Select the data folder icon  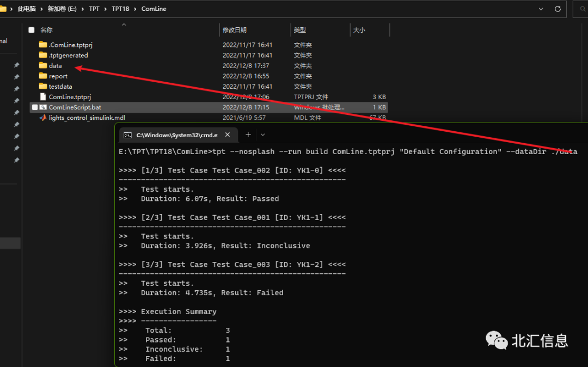pyautogui.click(x=43, y=65)
